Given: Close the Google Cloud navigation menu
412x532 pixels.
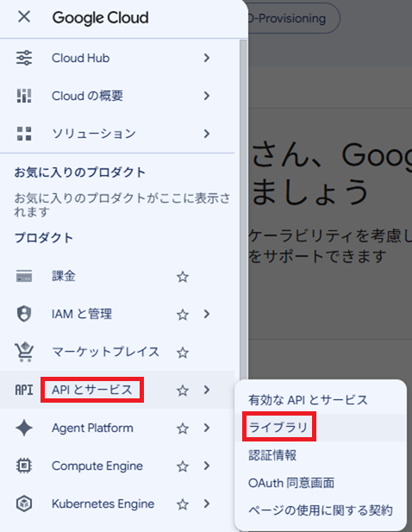Looking at the screenshot, I should [x=24, y=16].
